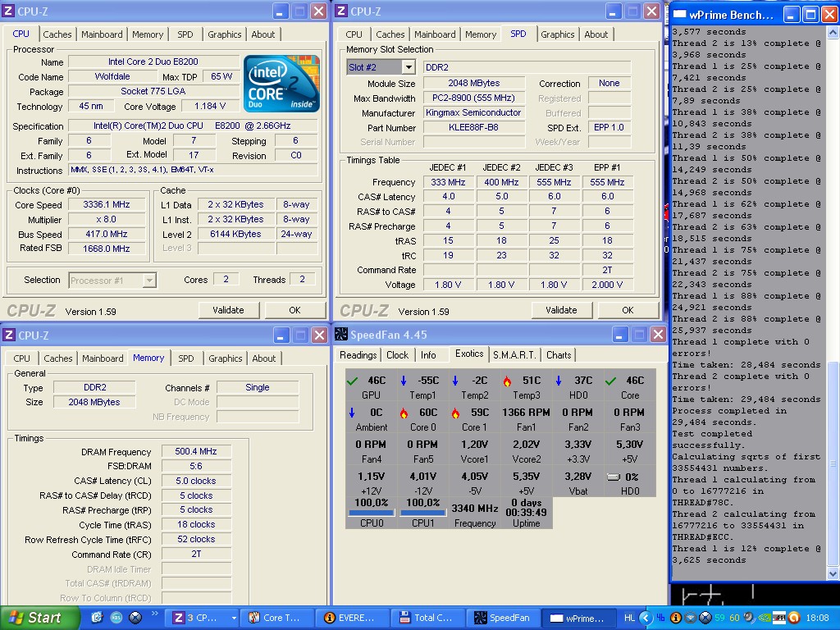Open the EVEREST taskbar button

[353, 618]
